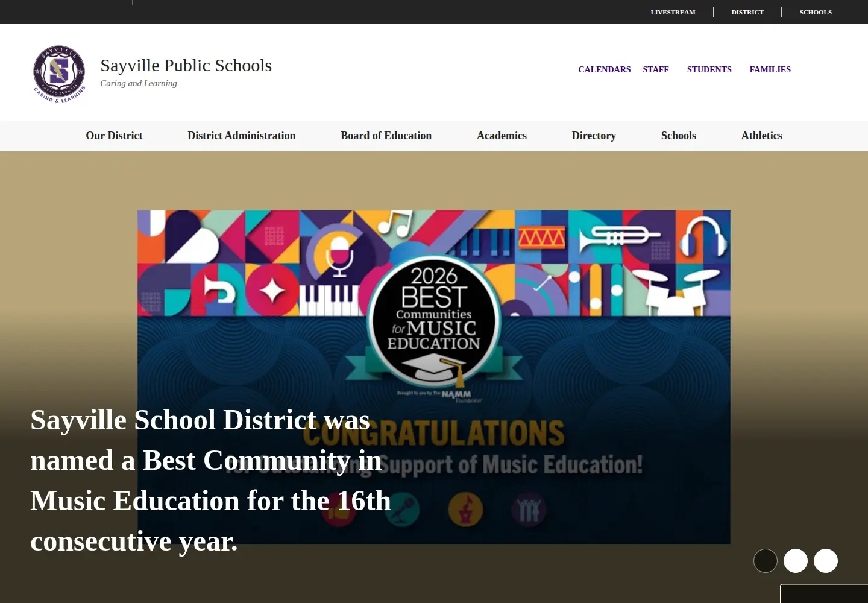Image resolution: width=868 pixels, height=603 pixels.
Task: Select the first (dark) slideshow dot
Action: (x=766, y=561)
